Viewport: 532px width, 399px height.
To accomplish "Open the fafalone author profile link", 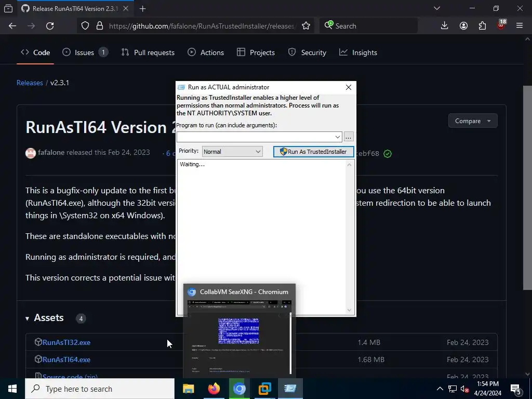I will pyautogui.click(x=51, y=152).
